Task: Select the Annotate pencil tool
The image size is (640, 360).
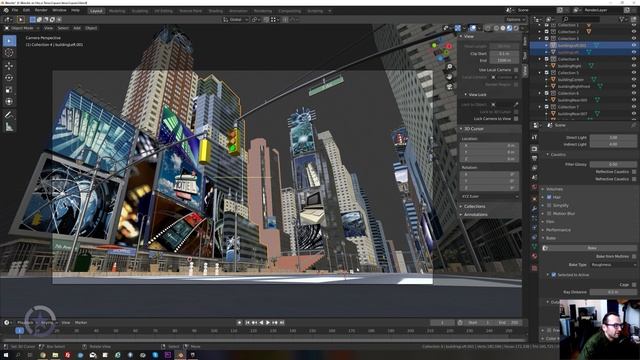Action: [x=9, y=115]
